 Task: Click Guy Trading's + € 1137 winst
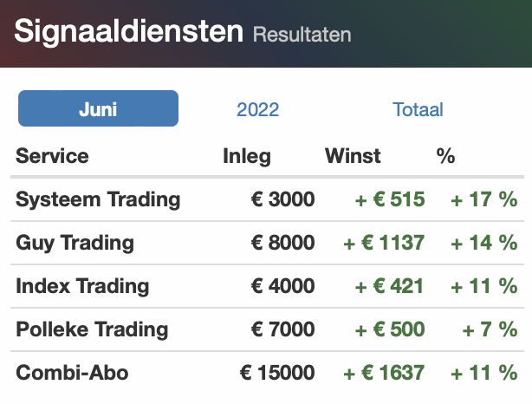[384, 243]
